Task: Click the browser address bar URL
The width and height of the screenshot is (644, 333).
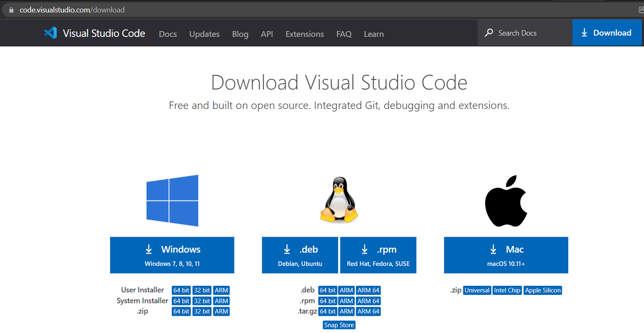Action: [72, 10]
